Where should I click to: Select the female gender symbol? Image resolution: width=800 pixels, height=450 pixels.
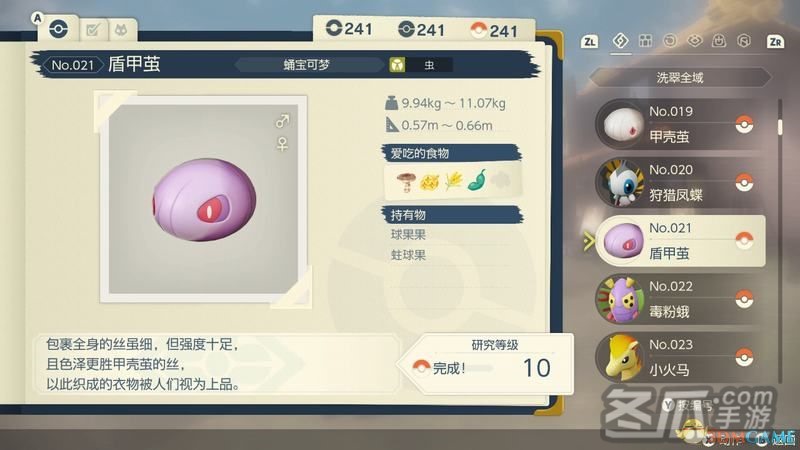282,144
